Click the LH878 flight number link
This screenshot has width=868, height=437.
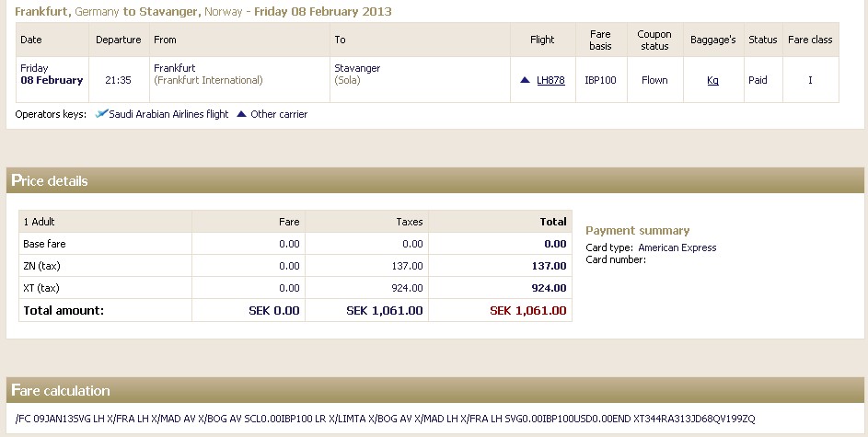click(x=550, y=80)
